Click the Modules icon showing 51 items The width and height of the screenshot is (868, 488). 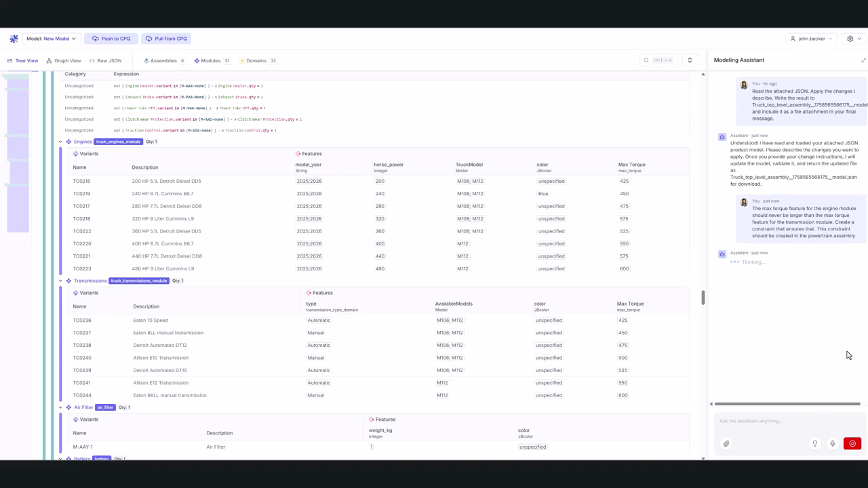pos(197,60)
